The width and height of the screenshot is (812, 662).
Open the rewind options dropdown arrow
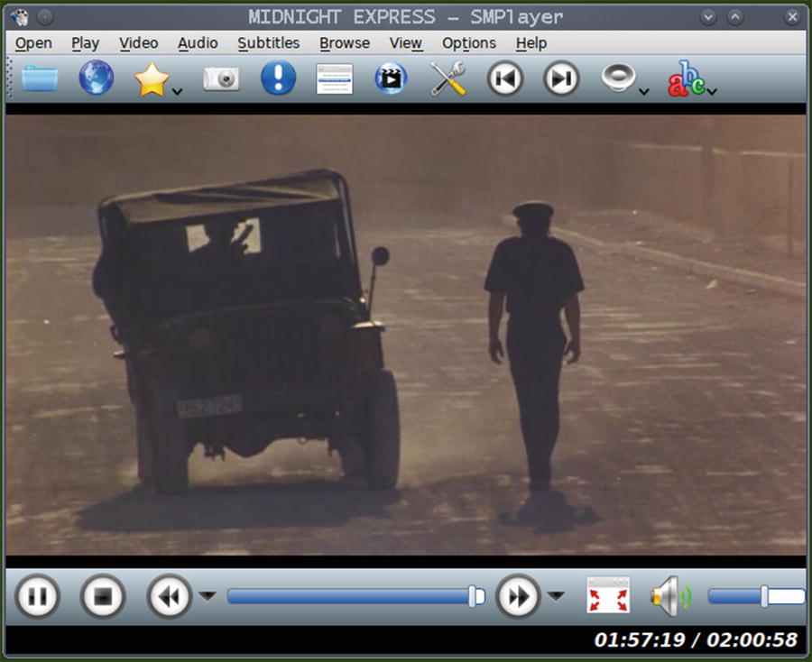[x=208, y=596]
